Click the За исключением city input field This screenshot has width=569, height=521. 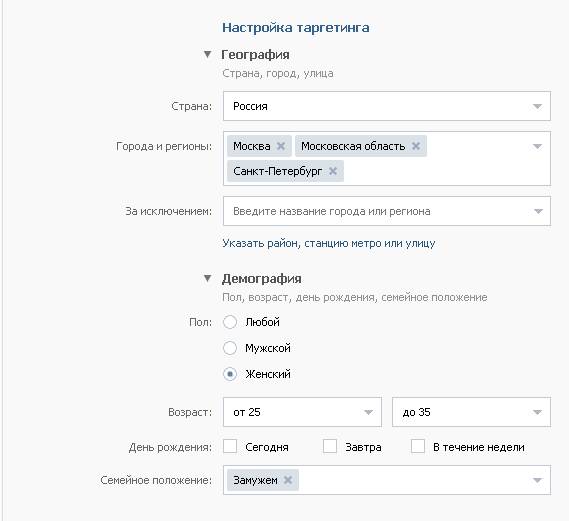(387, 211)
